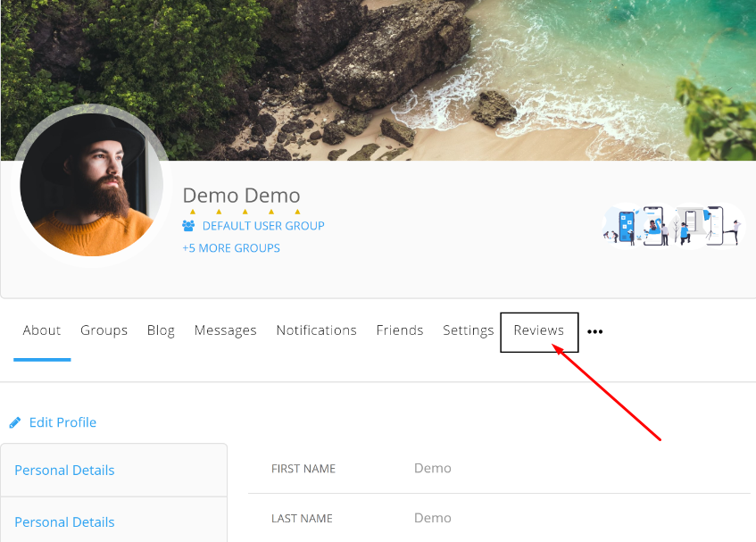Screen dimensions: 756x542
Task: Click the LAST NAME field label
Action: click(x=302, y=519)
